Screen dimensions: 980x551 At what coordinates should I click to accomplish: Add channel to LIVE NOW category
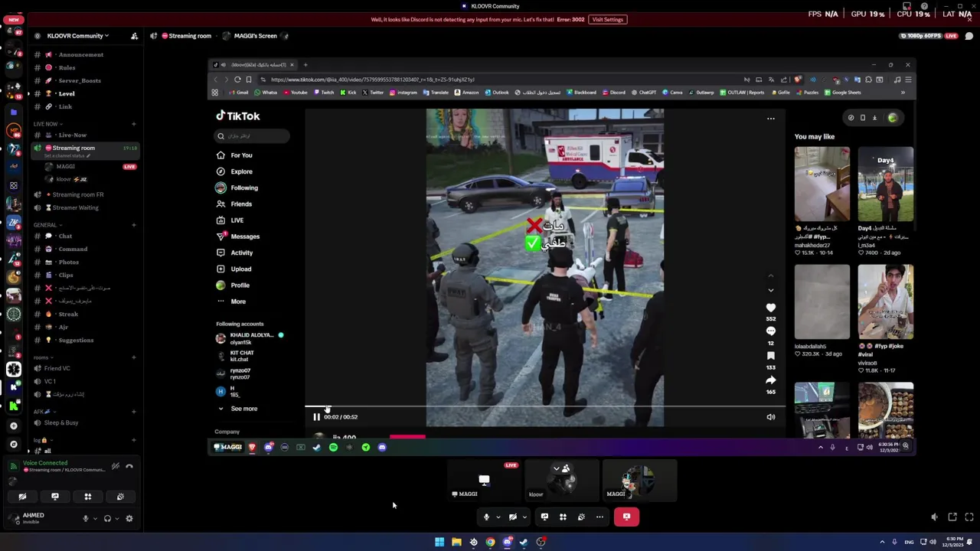click(x=134, y=124)
